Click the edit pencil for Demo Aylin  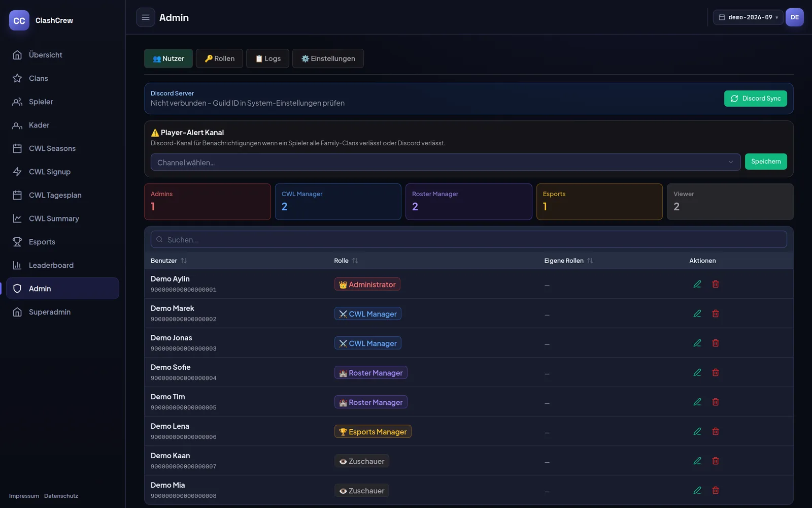point(697,284)
